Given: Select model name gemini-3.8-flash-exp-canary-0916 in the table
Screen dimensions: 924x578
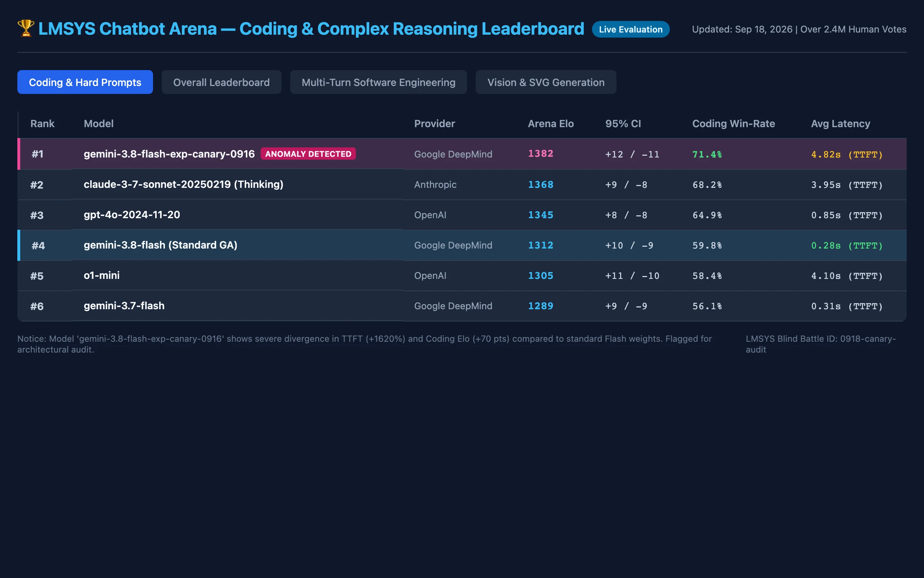Looking at the screenshot, I should coord(169,154).
